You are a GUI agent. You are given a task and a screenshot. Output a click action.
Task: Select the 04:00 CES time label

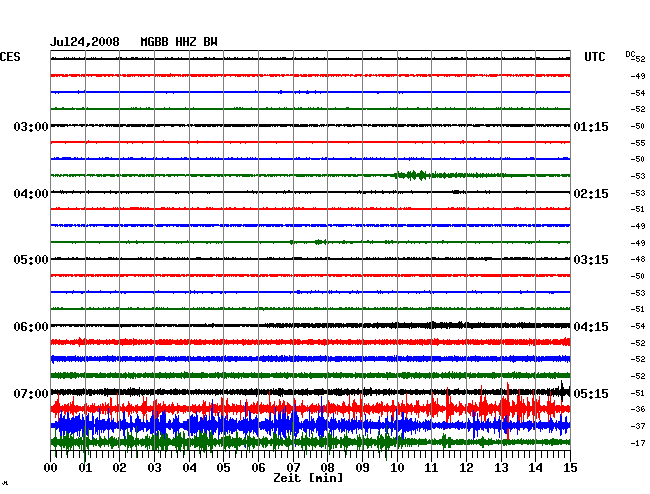point(31,194)
